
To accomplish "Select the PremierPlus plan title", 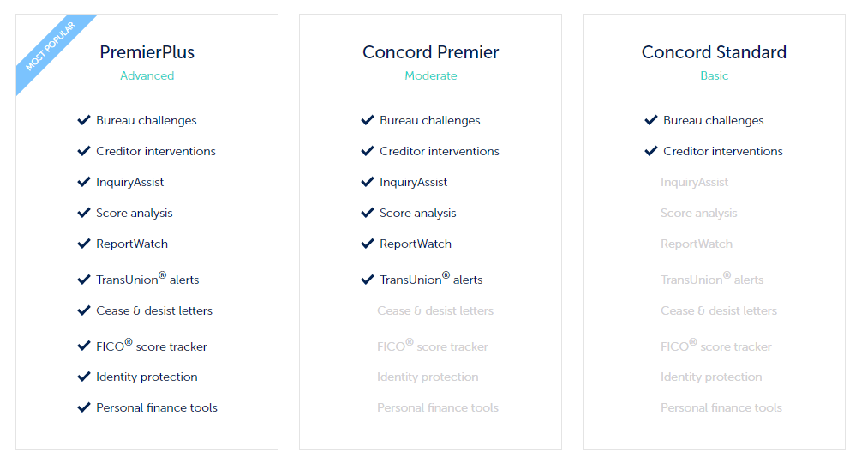I will 147,52.
